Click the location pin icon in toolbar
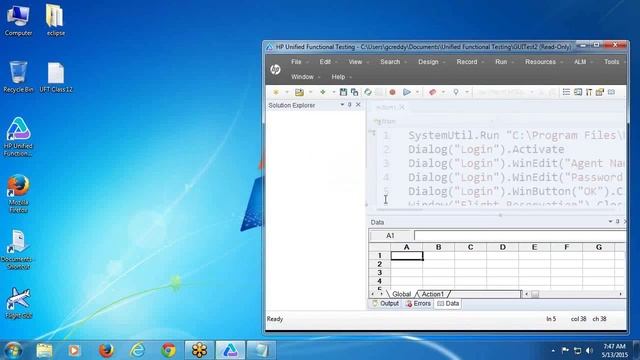This screenshot has height=360, width=640. (x=456, y=92)
